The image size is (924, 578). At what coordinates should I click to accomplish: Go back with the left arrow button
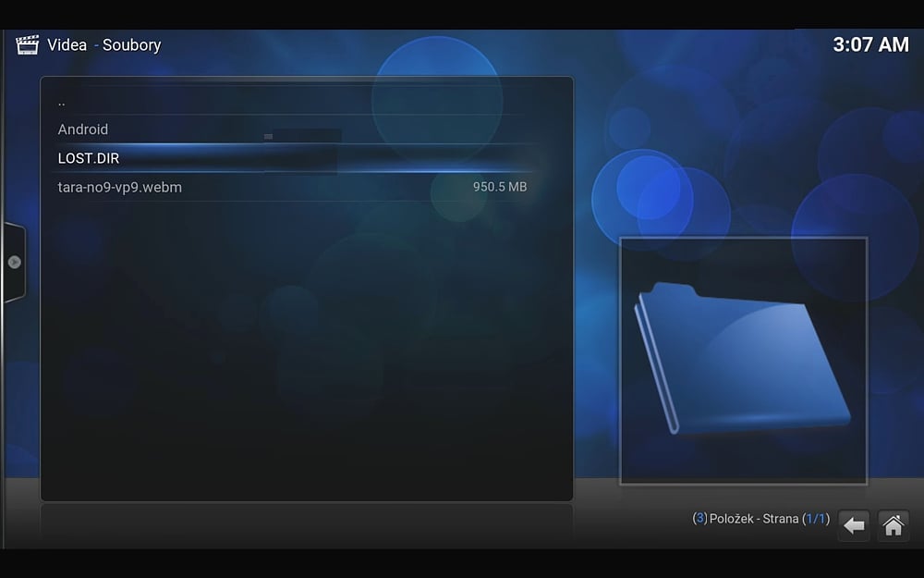[854, 525]
